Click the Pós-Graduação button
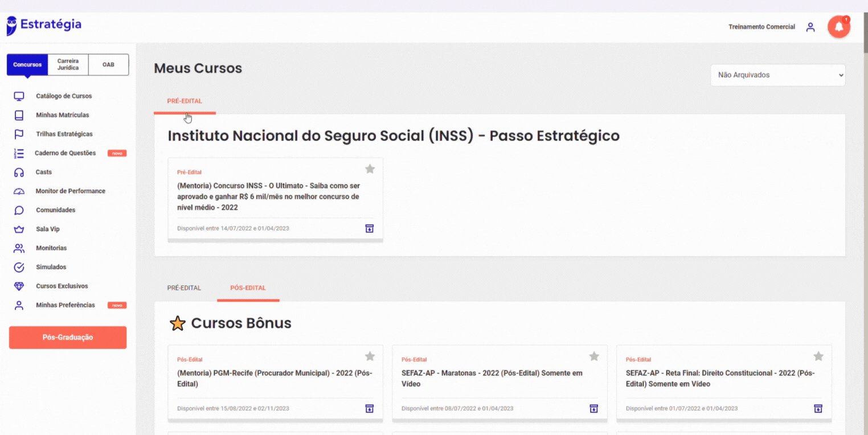Image resolution: width=868 pixels, height=435 pixels. click(x=68, y=338)
